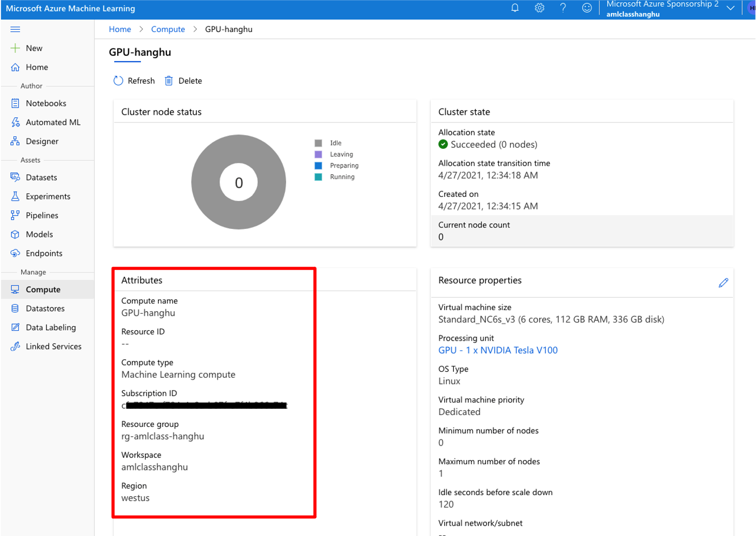Click the 4/27/2021, 12:34:15 AM created timestamp
This screenshot has height=536, width=756.
point(488,206)
